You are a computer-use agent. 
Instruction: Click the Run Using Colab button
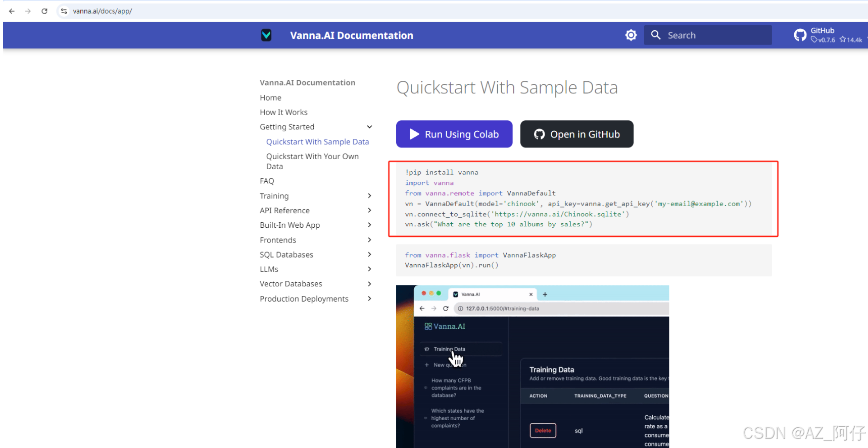click(454, 134)
